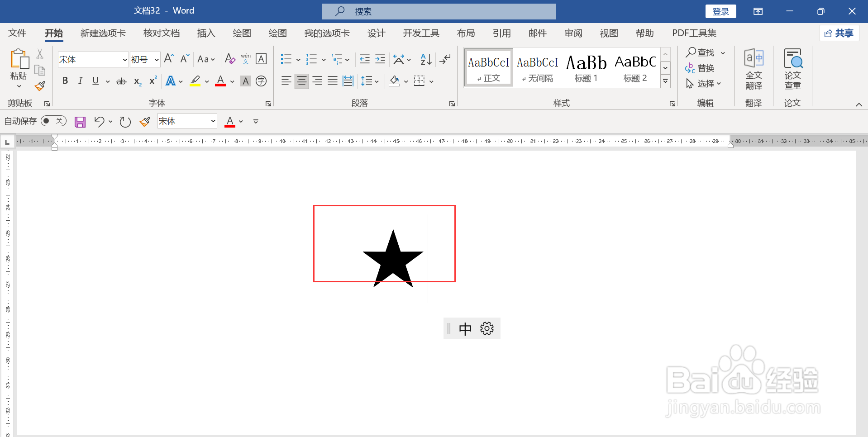Switch to the PDF Tools tab

point(694,33)
